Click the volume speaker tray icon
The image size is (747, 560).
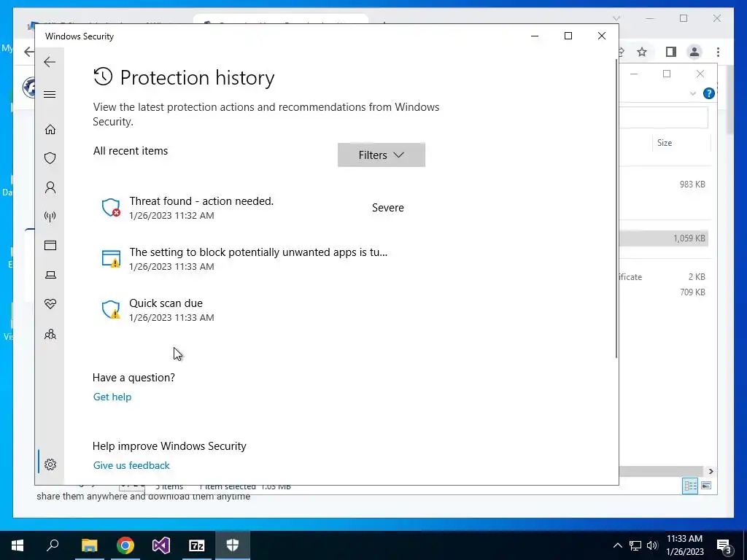(x=652, y=545)
